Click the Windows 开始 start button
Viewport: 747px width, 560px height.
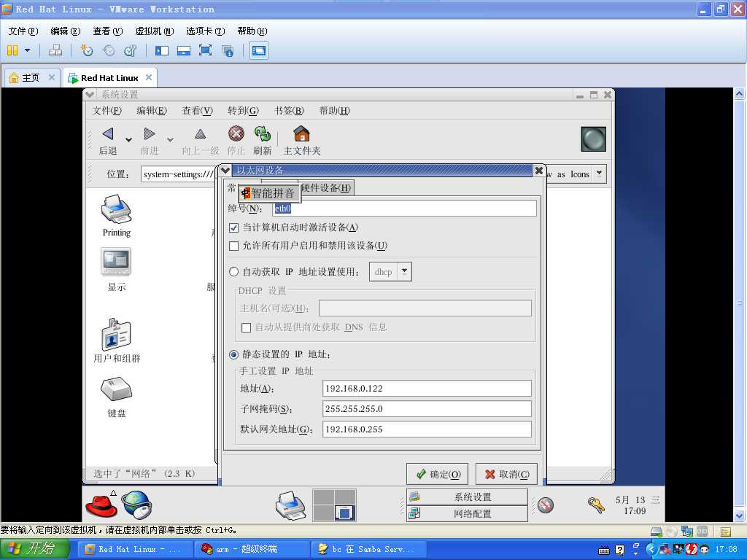pos(34,548)
